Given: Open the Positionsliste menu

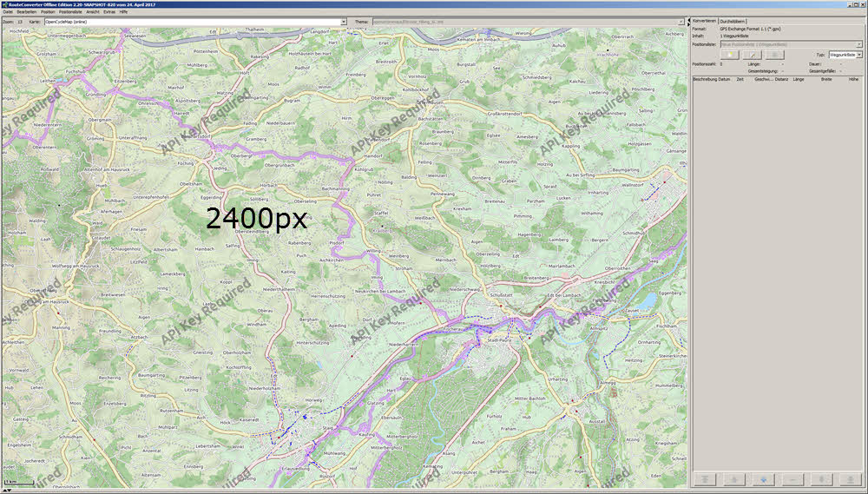Looking at the screenshot, I should (70, 11).
